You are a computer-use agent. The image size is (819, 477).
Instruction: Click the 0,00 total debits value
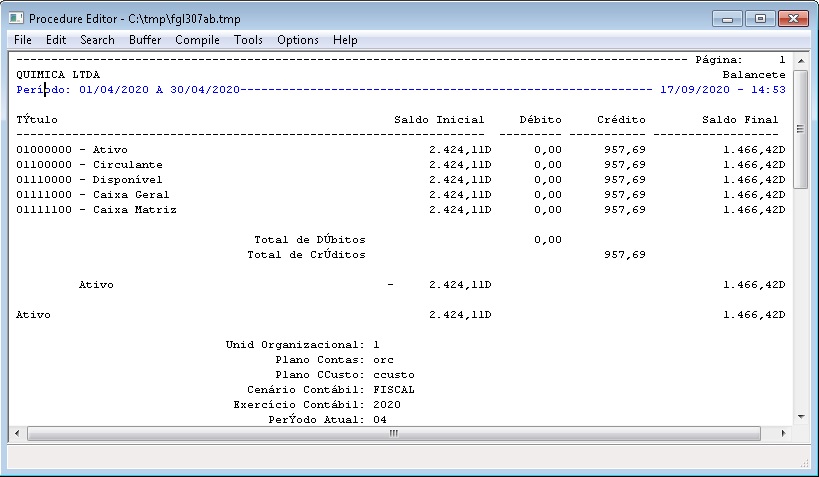[548, 240]
